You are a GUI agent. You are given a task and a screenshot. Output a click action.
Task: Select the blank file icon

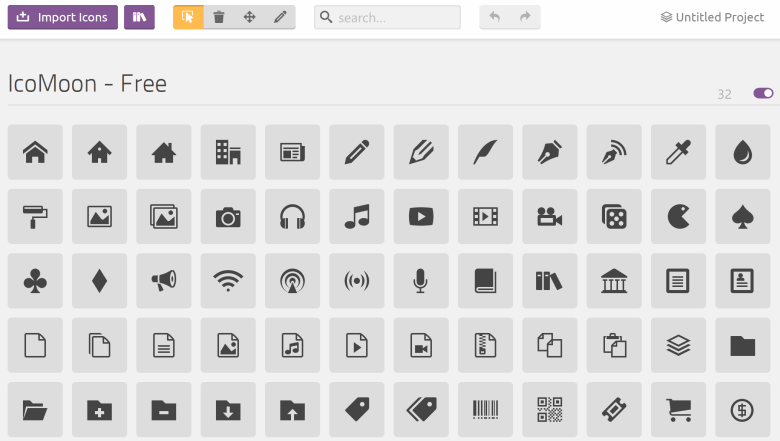[x=35, y=345]
